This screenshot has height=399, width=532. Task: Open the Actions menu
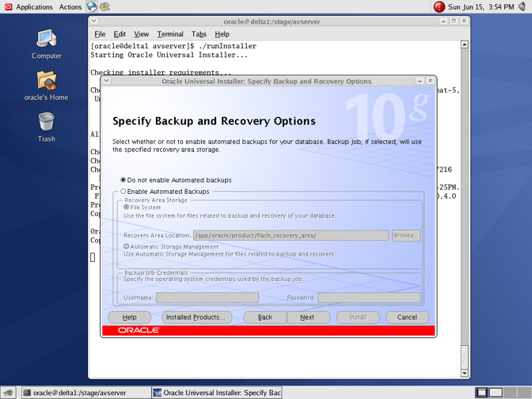pos(70,7)
